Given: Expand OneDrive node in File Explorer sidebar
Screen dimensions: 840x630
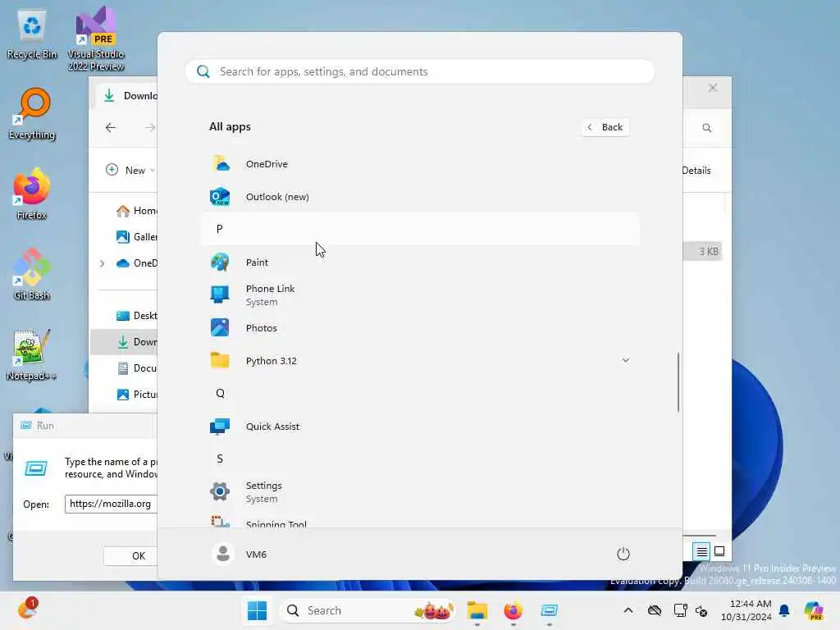Looking at the screenshot, I should click(x=103, y=263).
